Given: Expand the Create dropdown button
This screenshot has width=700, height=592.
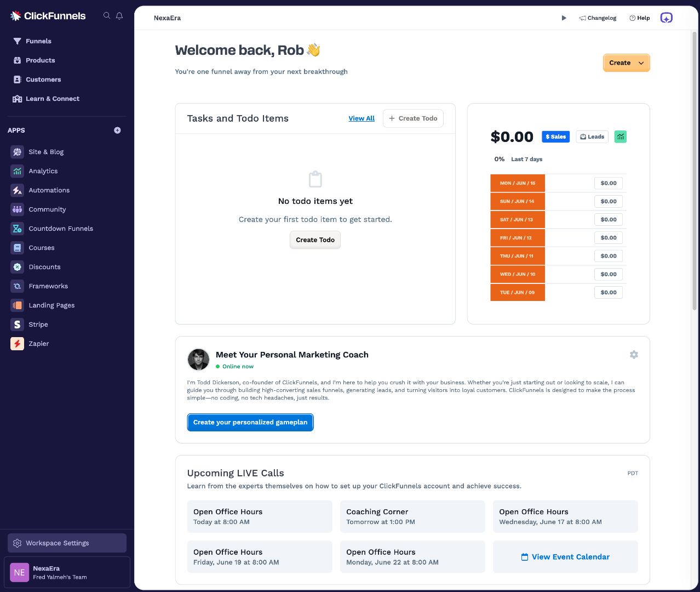Looking at the screenshot, I should pyautogui.click(x=626, y=63).
